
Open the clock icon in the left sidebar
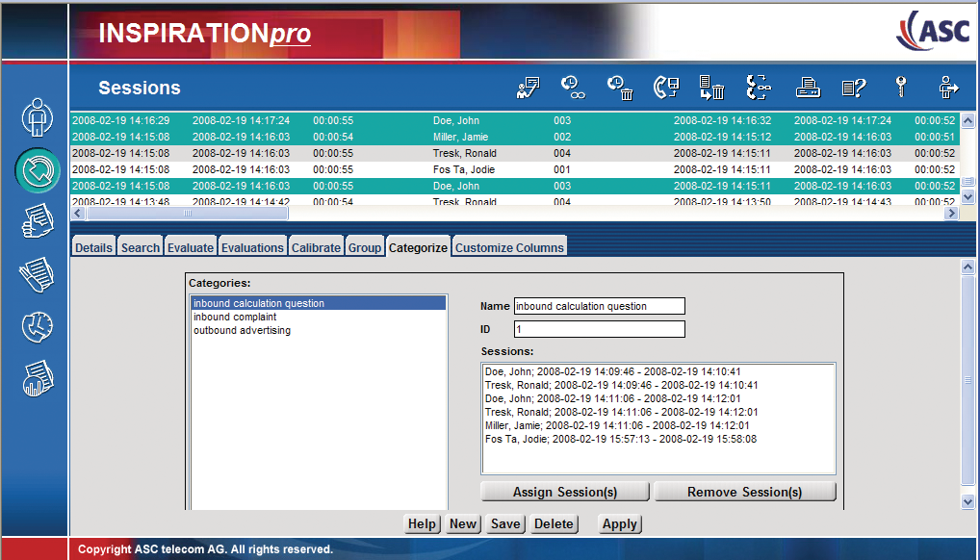pos(36,325)
